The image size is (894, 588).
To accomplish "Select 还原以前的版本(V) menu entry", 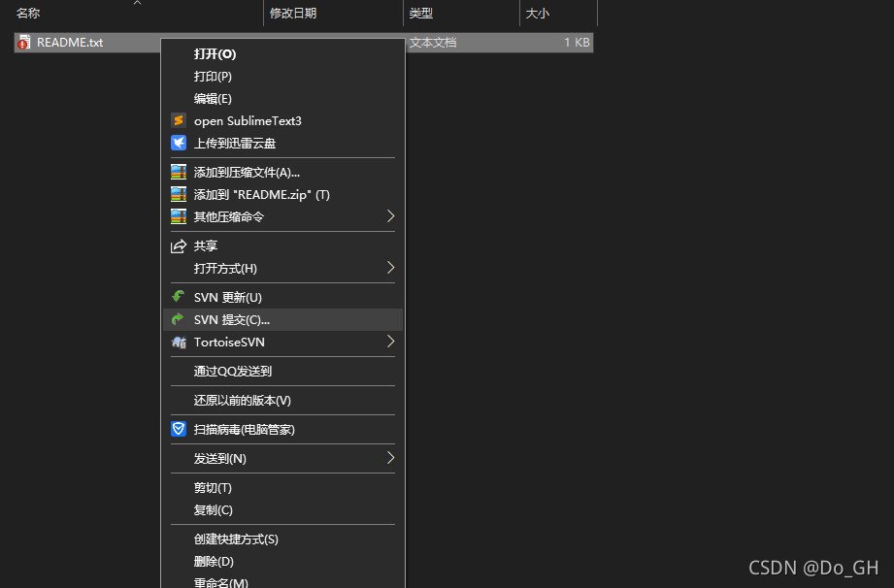I will coord(282,400).
